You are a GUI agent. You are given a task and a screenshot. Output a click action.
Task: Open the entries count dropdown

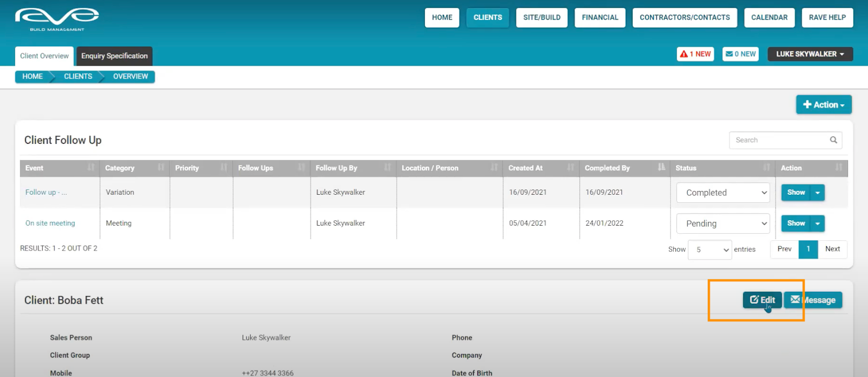tap(710, 250)
